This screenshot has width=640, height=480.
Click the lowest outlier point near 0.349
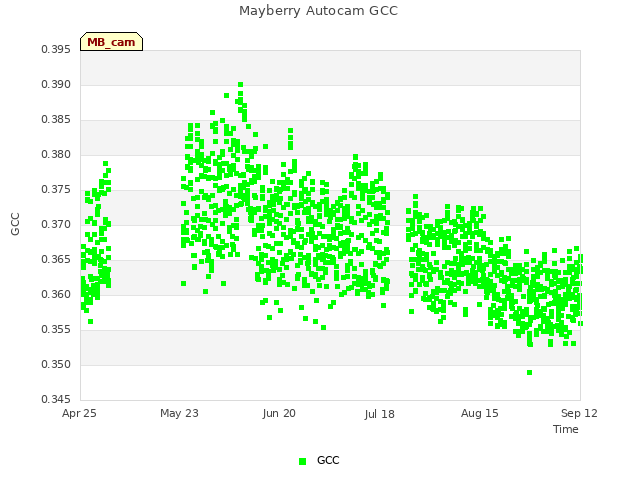529,373
